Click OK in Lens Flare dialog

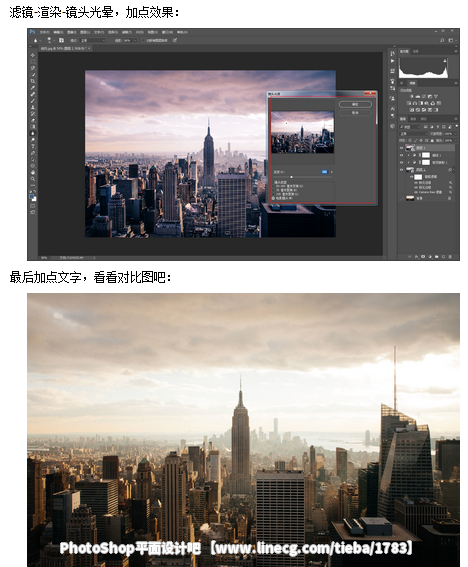click(355, 104)
